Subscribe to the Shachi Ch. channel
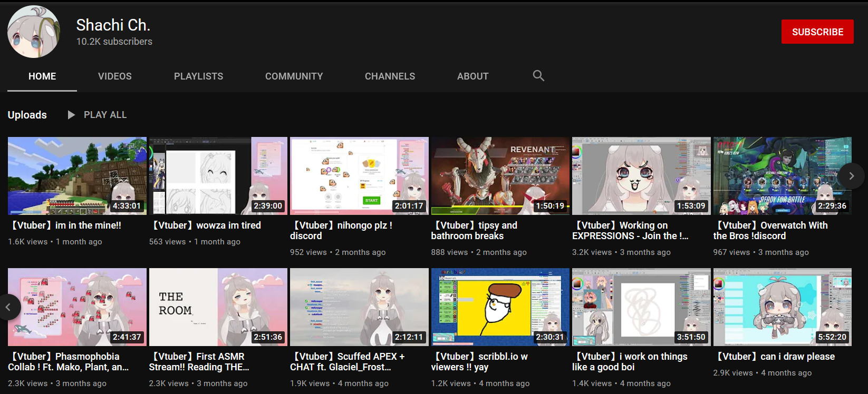Image resolution: width=868 pixels, height=394 pixels. pos(817,32)
